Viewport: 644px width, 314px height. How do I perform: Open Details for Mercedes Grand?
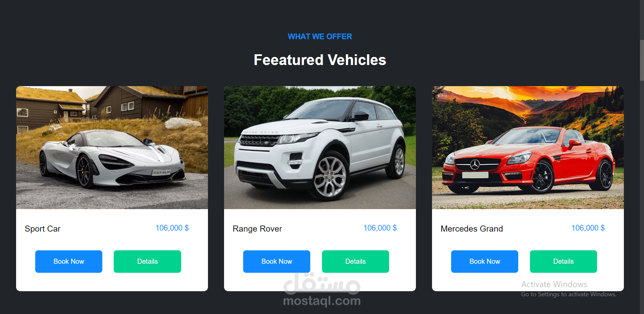point(563,261)
